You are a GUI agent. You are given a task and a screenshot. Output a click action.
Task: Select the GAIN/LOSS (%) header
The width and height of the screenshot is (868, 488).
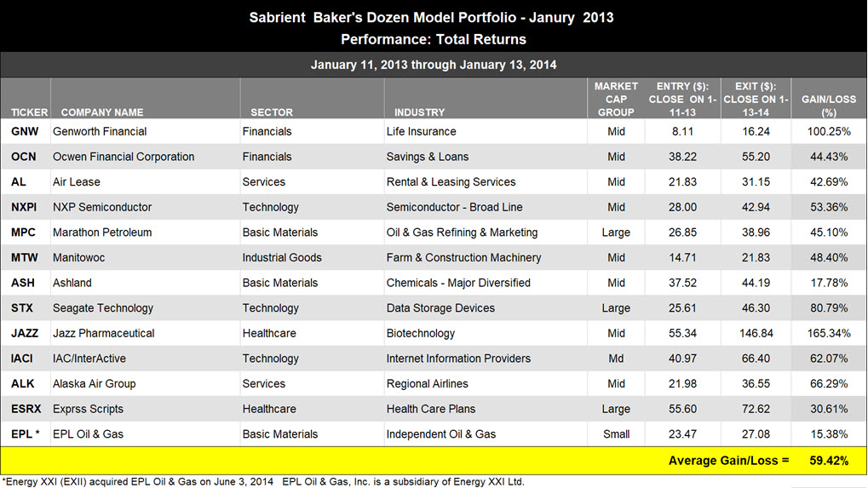pyautogui.click(x=829, y=106)
